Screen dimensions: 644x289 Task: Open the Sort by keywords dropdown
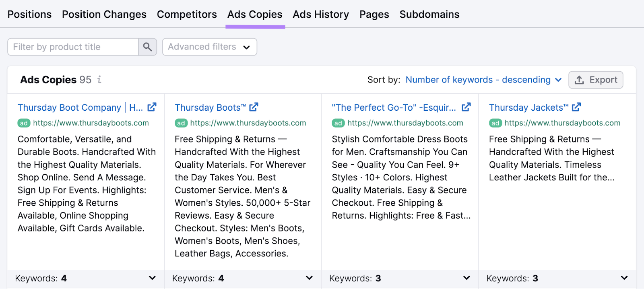pos(483,80)
